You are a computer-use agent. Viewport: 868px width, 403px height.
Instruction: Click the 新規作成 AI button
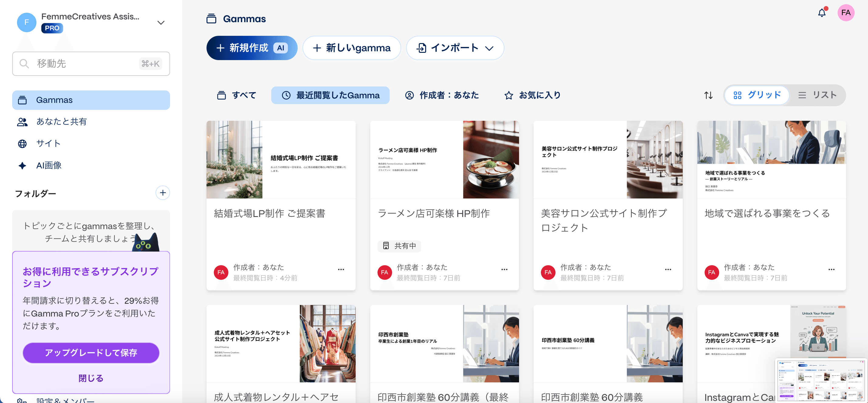click(x=252, y=48)
